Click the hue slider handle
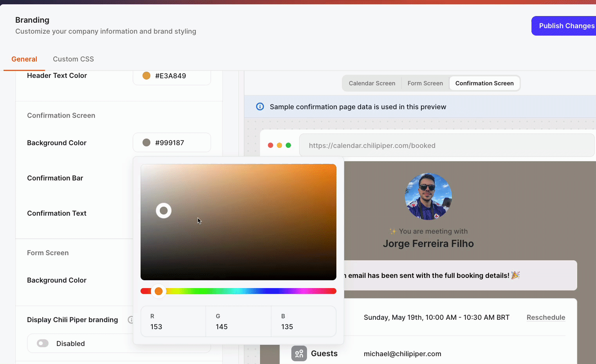 pyautogui.click(x=159, y=291)
